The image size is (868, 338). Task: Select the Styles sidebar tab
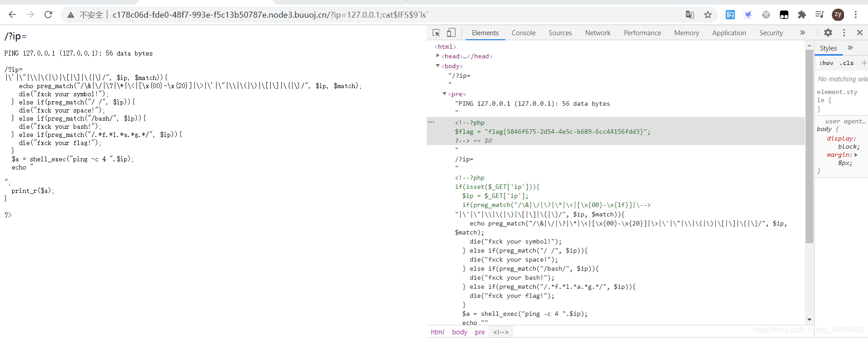click(x=828, y=48)
